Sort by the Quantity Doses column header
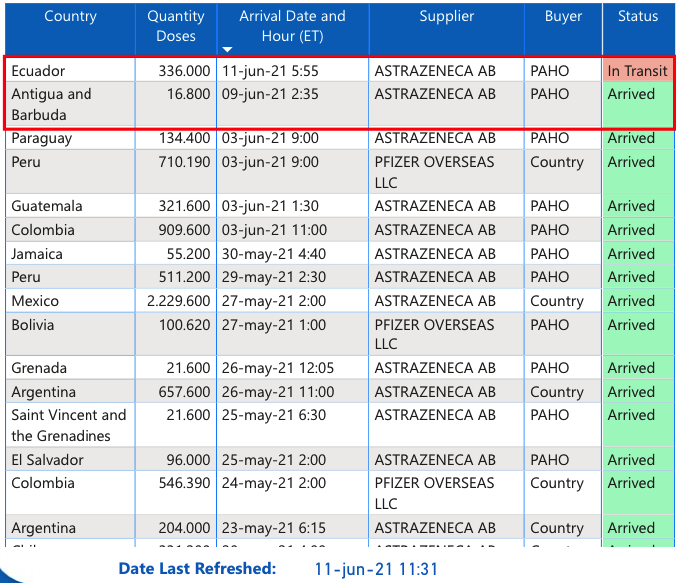 (176, 27)
